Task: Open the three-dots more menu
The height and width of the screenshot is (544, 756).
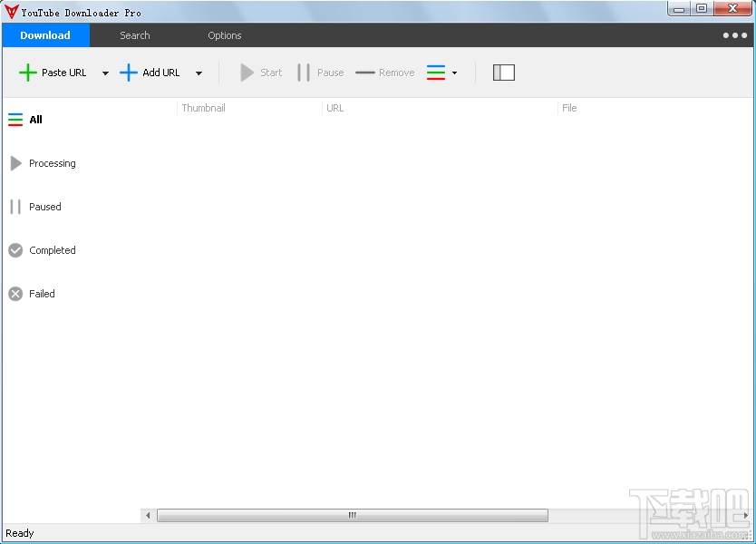Action: point(735,35)
